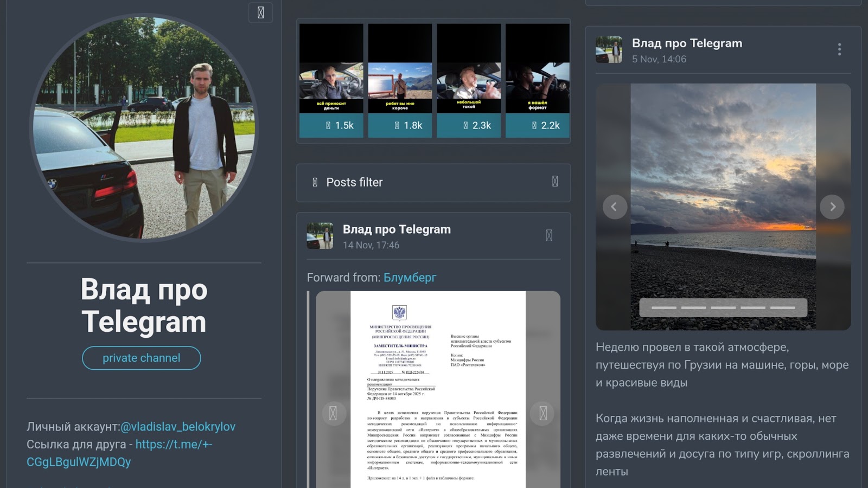Click the channel's round profile photo

coord(144,127)
